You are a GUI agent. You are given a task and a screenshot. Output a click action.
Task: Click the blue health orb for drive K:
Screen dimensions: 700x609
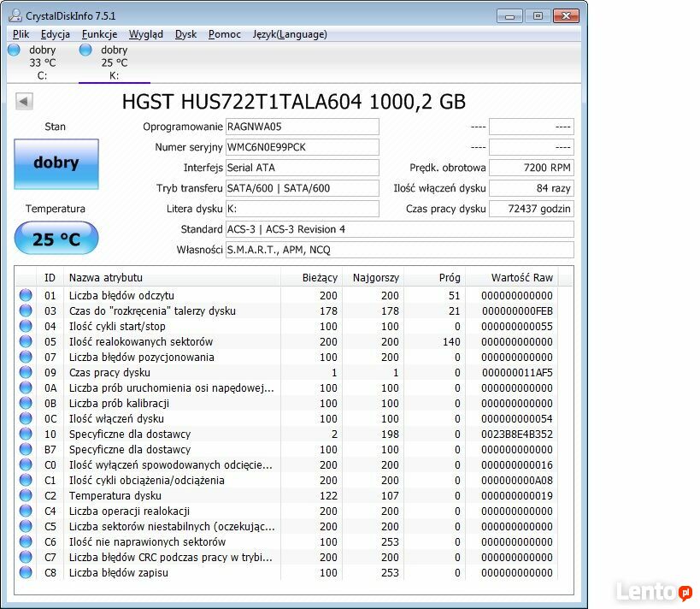point(85,50)
